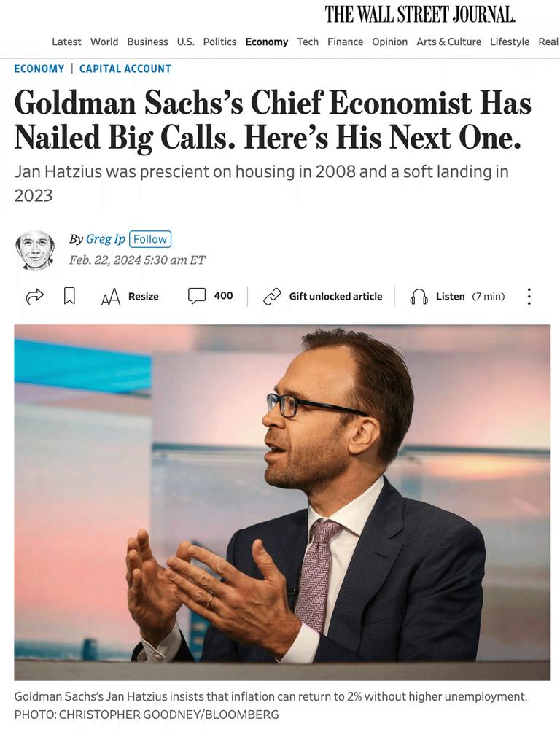Click Greg Ip's author avatar portrait
This screenshot has height=732, width=560.
coord(35,250)
